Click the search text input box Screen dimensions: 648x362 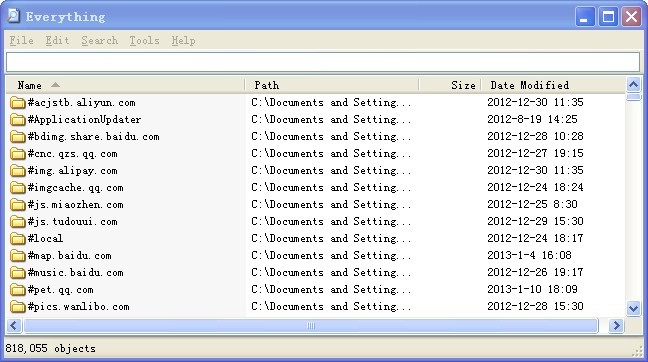(323, 62)
